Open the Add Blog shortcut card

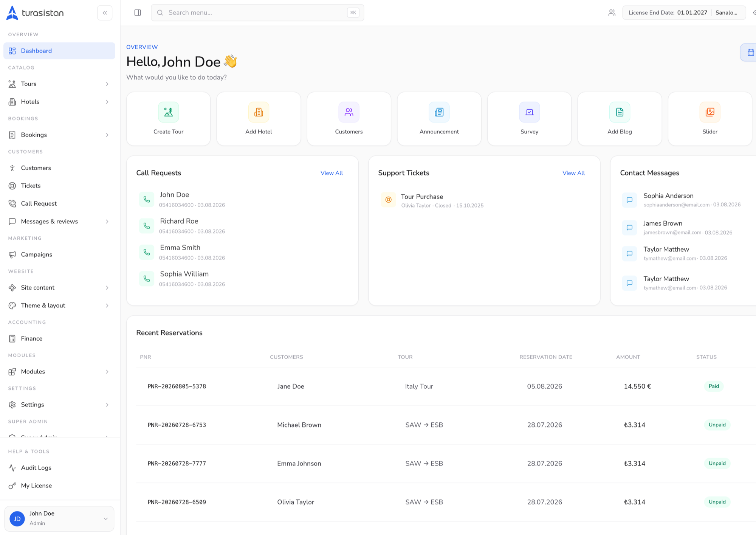(620, 119)
